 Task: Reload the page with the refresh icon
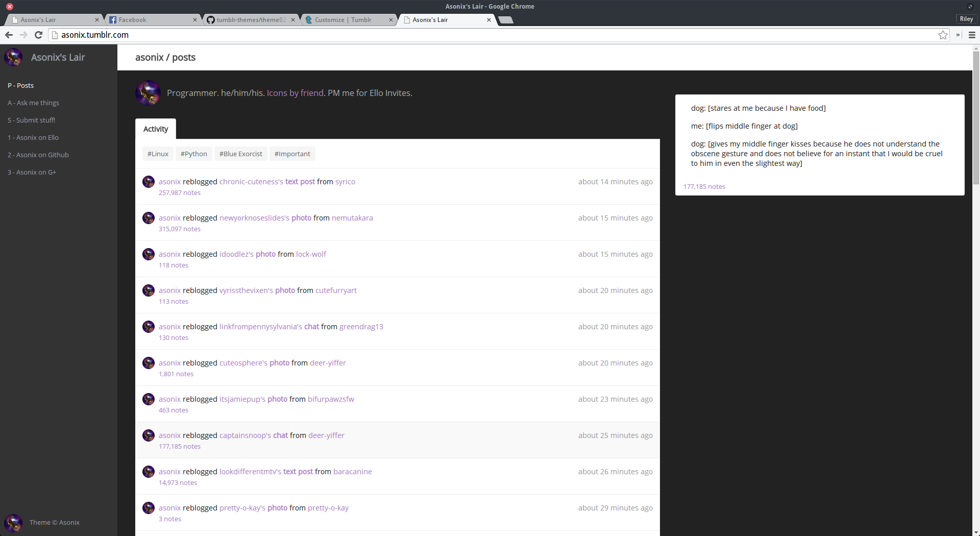click(x=38, y=35)
